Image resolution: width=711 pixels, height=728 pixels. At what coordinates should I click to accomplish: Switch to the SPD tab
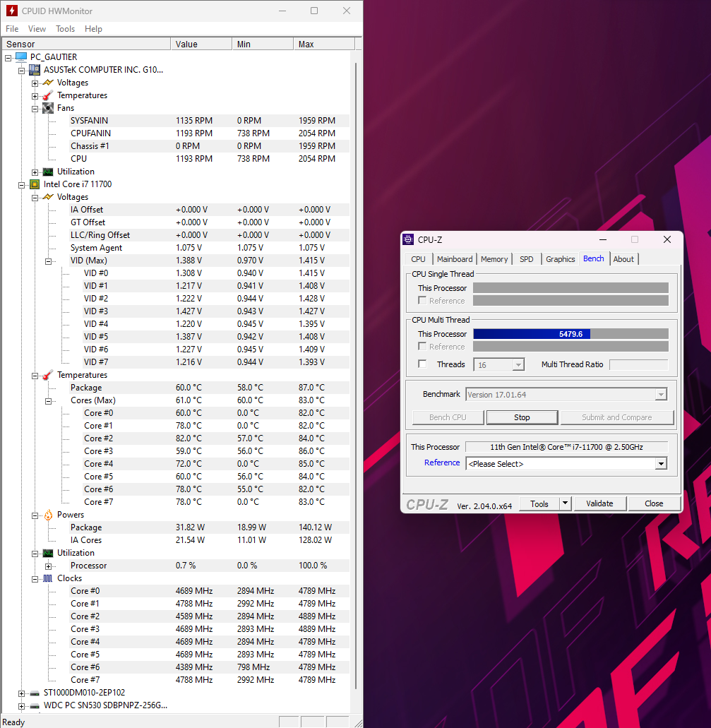[527, 259]
